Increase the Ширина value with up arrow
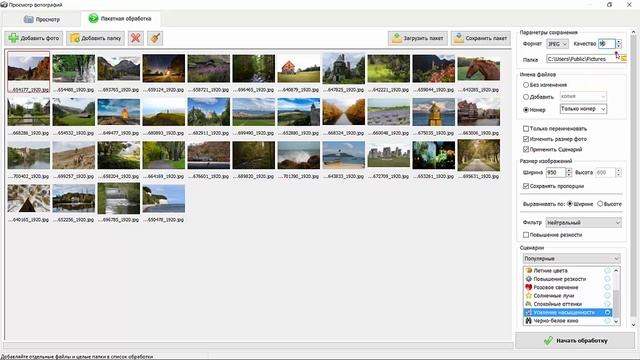The height and width of the screenshot is (360, 640). click(x=569, y=170)
